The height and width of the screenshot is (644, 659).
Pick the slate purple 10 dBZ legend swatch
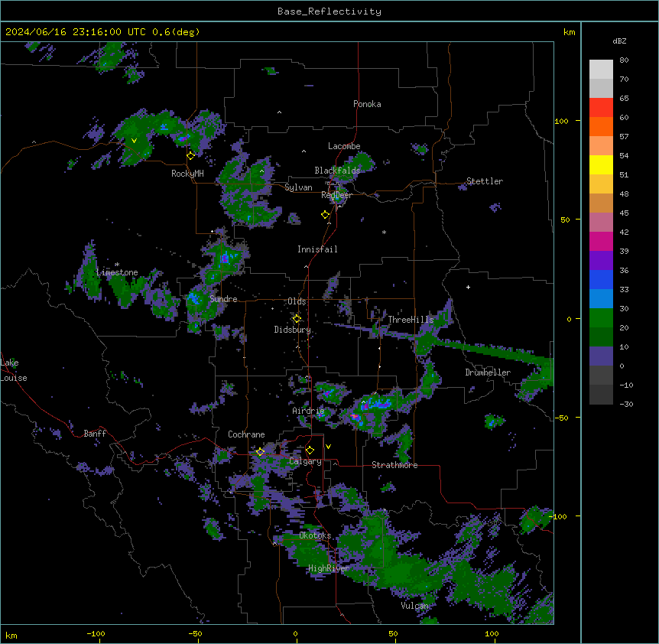pos(601,356)
